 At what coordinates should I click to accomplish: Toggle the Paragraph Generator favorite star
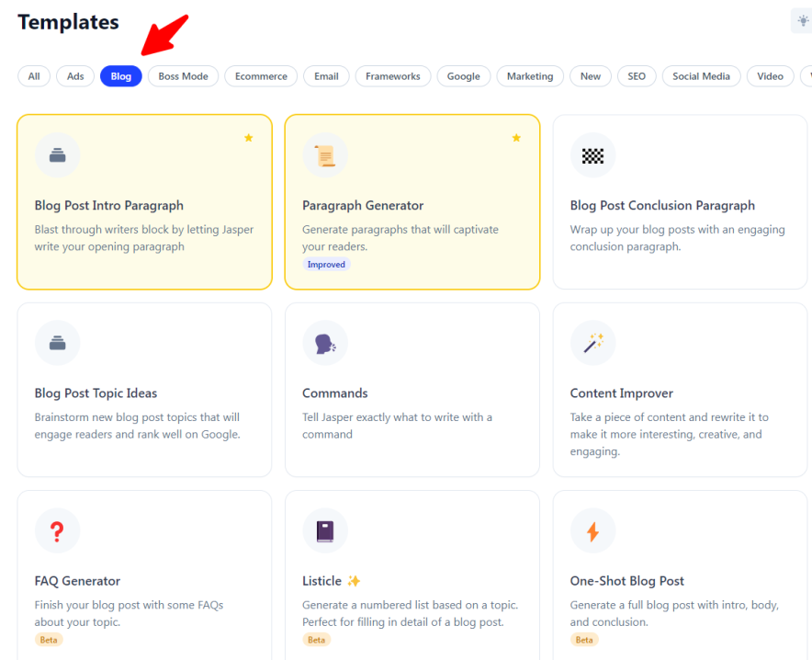516,138
